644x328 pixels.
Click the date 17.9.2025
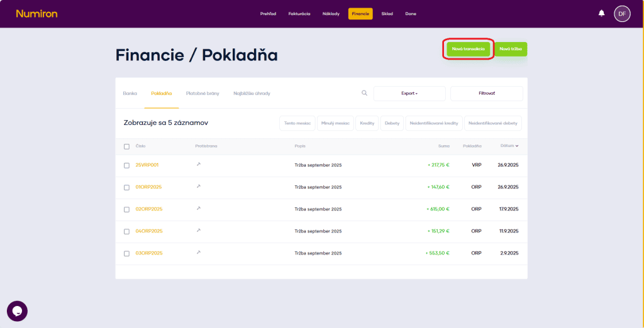509,209
